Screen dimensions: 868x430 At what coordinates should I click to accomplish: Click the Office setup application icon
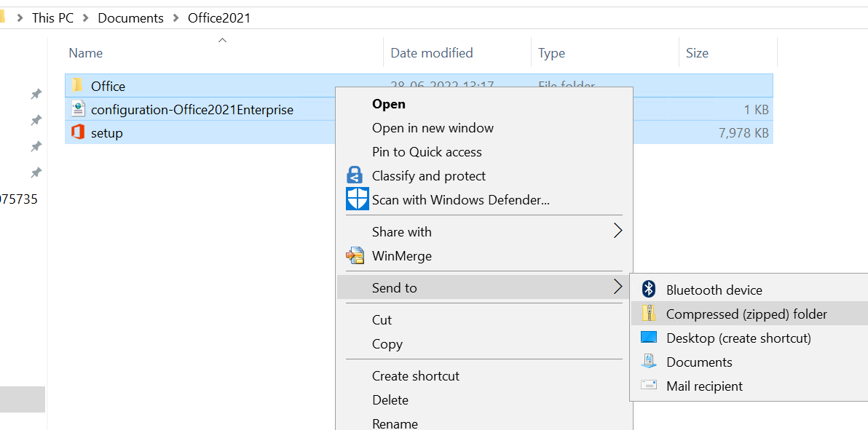(x=78, y=133)
